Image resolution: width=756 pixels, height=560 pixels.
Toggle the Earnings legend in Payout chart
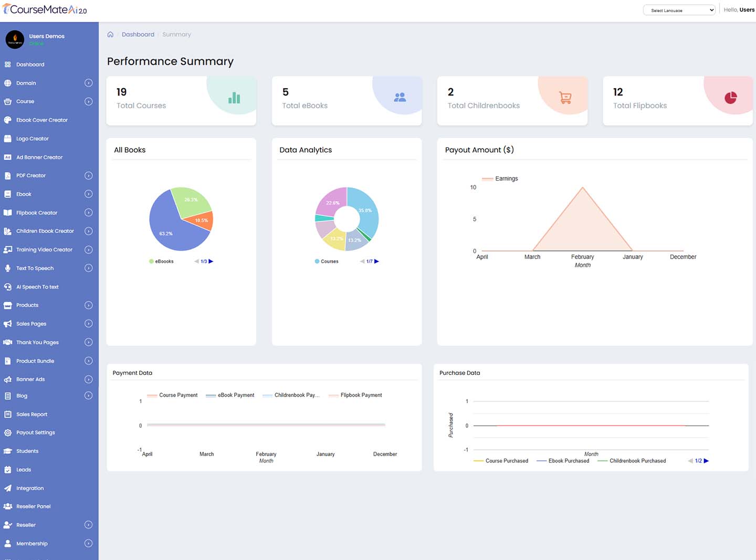tap(500, 179)
